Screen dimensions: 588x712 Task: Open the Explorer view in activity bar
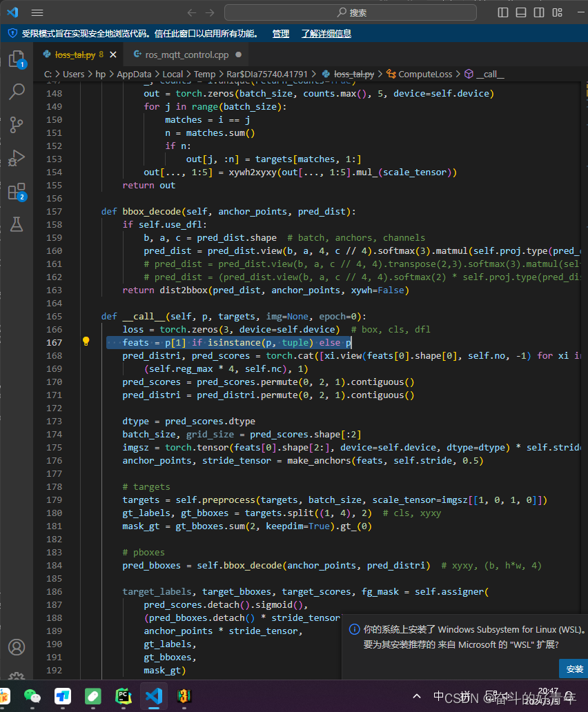click(17, 59)
